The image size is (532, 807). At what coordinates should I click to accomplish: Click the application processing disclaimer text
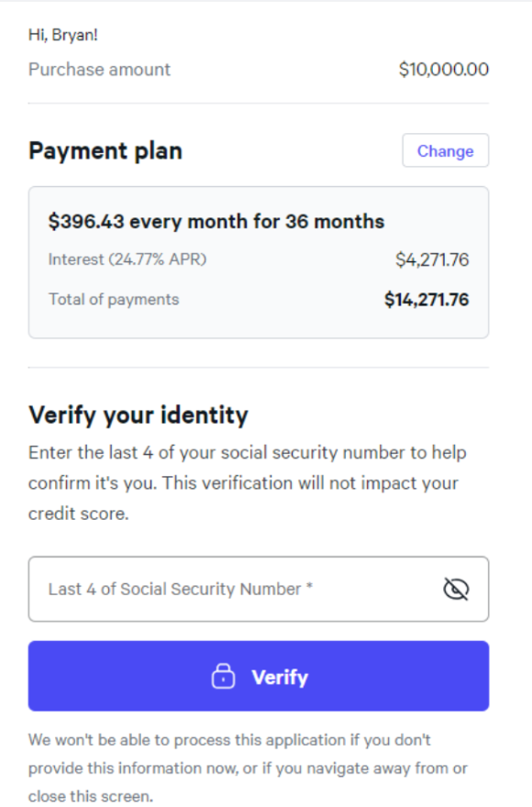pos(248,768)
